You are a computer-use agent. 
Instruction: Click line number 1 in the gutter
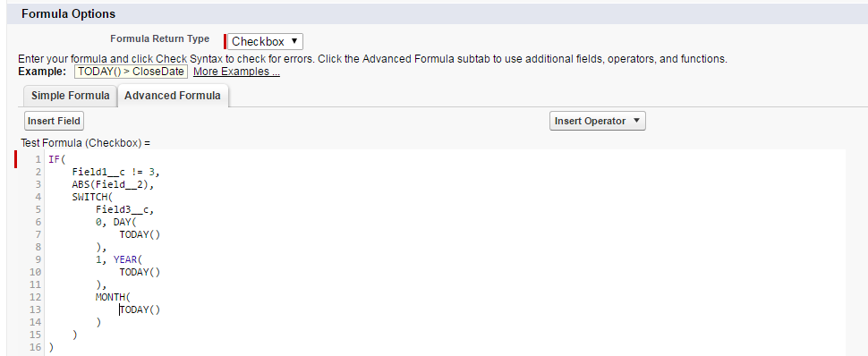38,159
